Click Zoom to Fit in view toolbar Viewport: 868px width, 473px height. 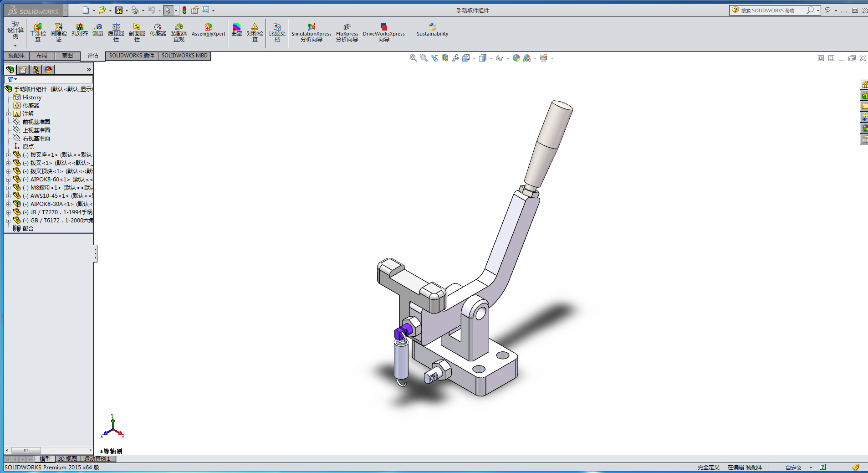[x=413, y=58]
